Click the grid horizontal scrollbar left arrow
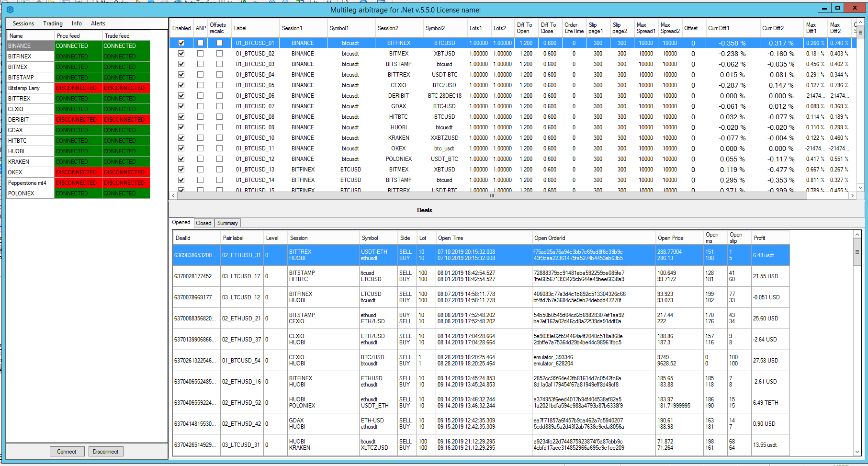The image size is (868, 466). [173, 196]
